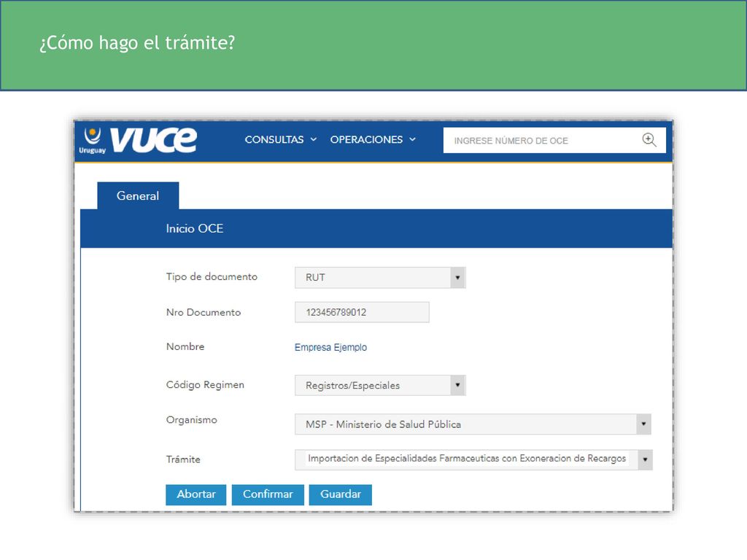Click the Nro Documento label

coord(204,312)
